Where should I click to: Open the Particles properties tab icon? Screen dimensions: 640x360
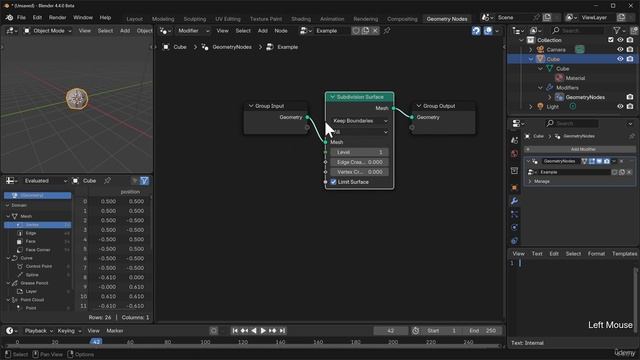[x=514, y=214]
